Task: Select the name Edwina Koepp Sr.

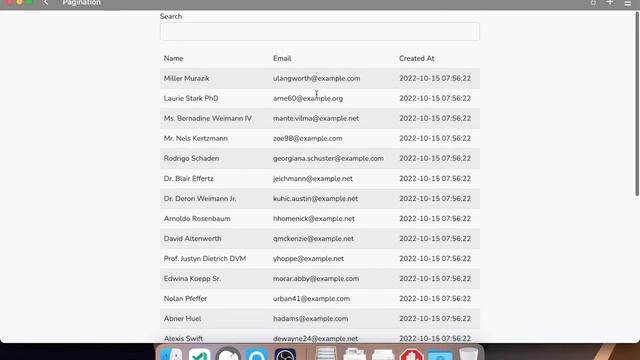Action: tap(192, 278)
